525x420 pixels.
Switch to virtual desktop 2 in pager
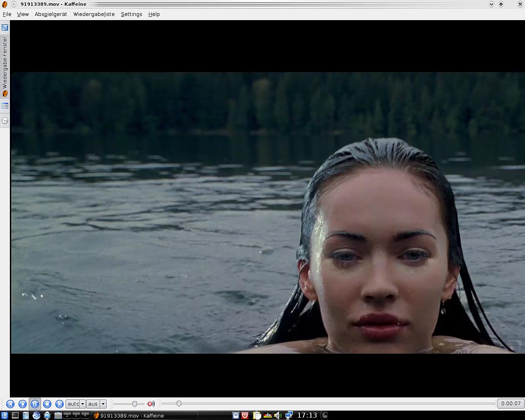[67, 415]
